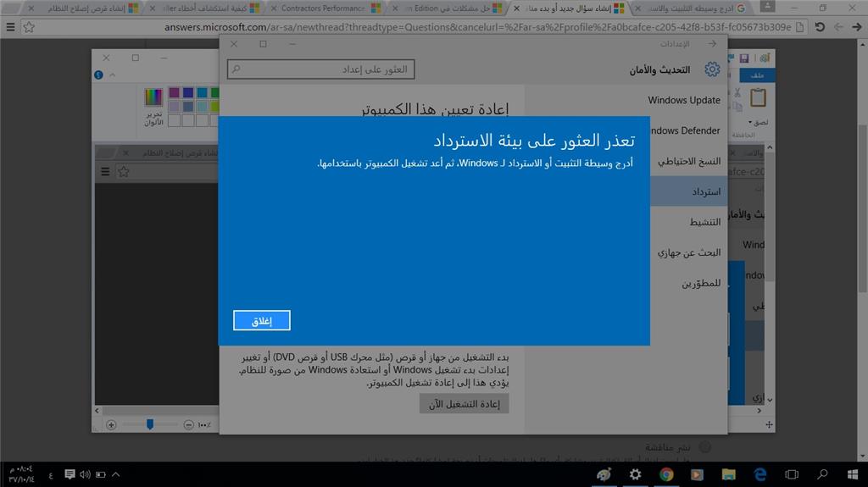The height and width of the screenshot is (487, 868).
Task: Select Windows Update in Settings sidebar
Action: coord(684,100)
